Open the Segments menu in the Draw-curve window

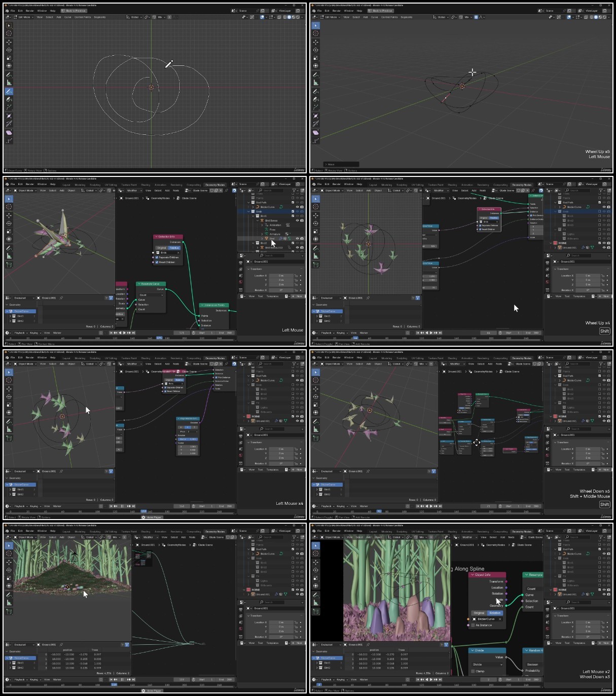coord(99,17)
